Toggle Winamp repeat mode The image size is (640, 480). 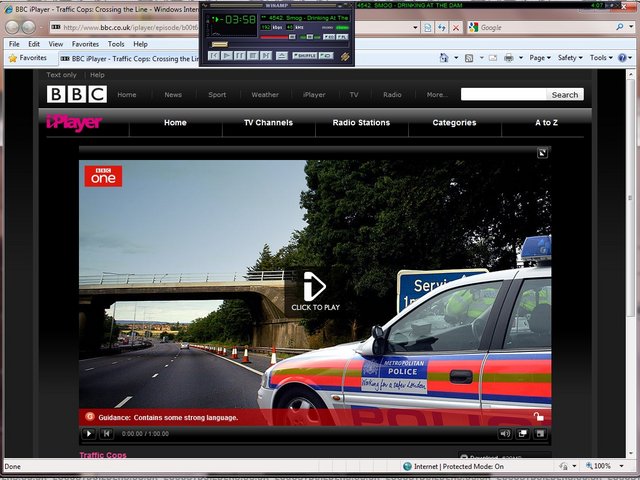pos(326,56)
